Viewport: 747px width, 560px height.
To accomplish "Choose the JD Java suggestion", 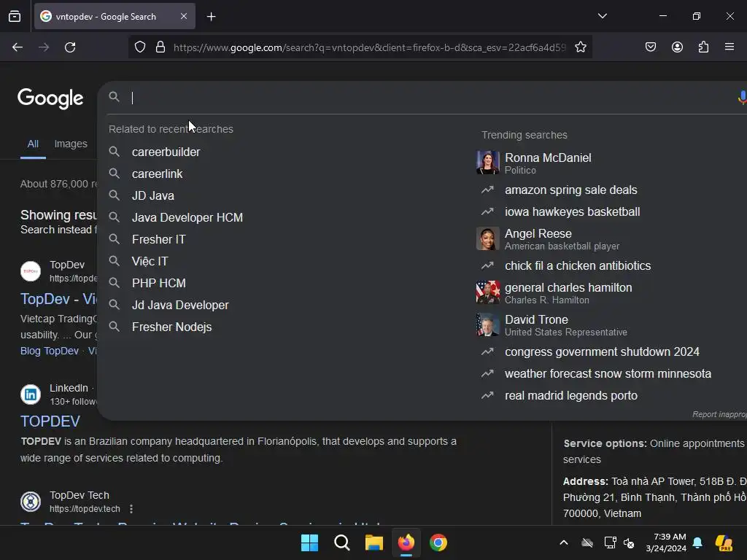I will [153, 195].
